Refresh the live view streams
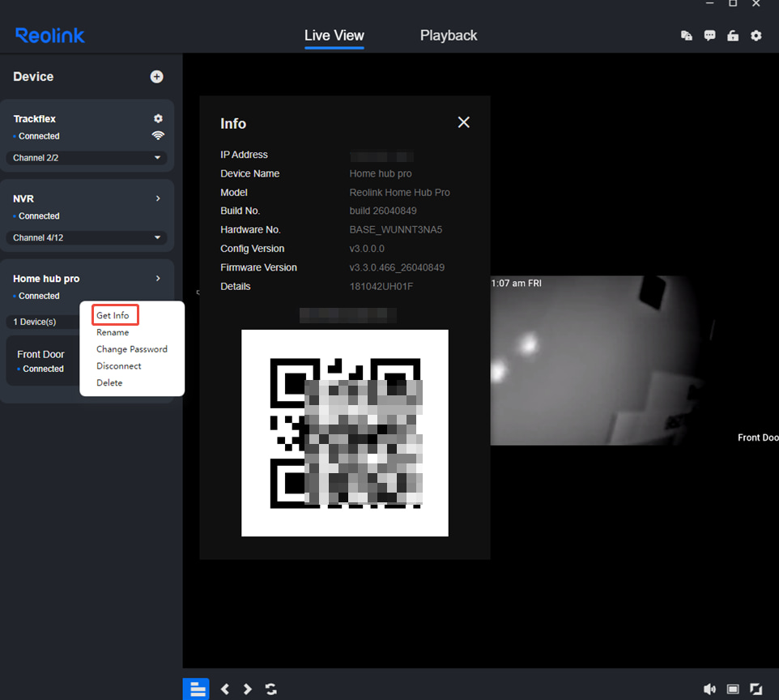The image size is (779, 700). click(x=270, y=689)
